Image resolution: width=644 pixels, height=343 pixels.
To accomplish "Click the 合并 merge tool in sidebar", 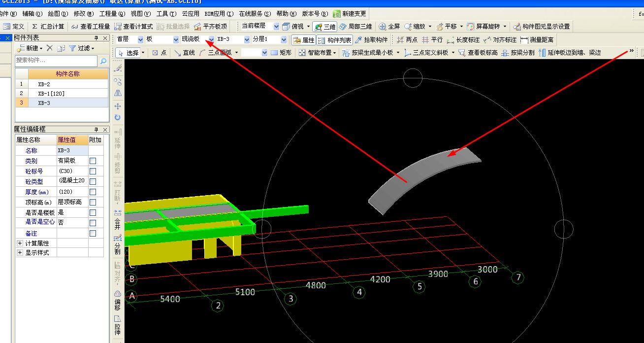I will click(x=118, y=220).
